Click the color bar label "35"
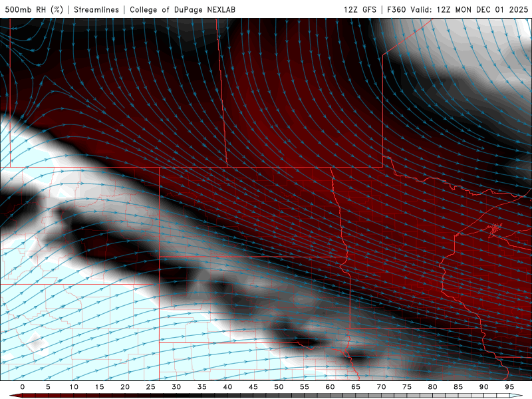The height and width of the screenshot is (399, 532). coord(201,387)
